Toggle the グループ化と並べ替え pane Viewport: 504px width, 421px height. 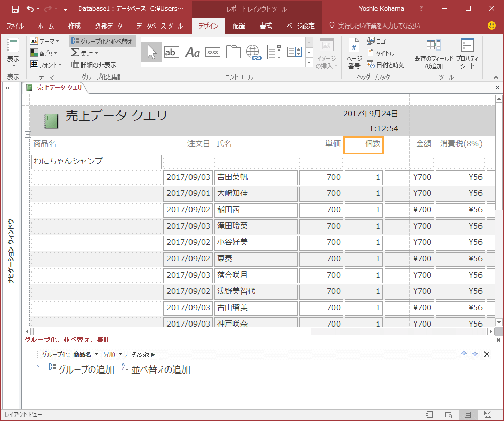pyautogui.click(x=102, y=41)
